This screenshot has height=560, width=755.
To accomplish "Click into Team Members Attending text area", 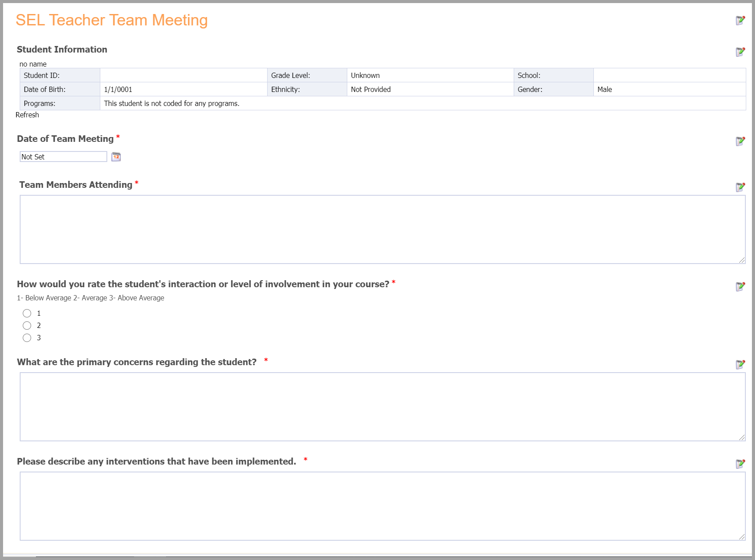I will (x=383, y=229).
